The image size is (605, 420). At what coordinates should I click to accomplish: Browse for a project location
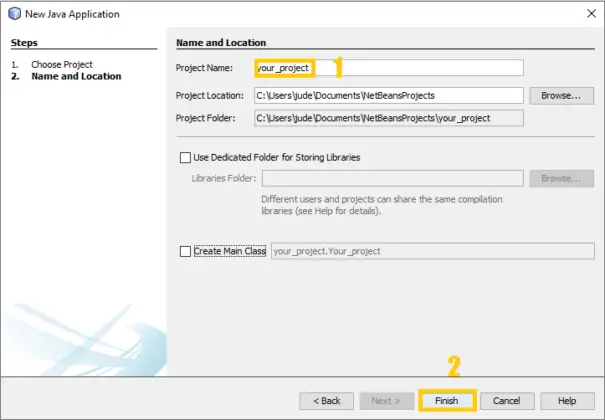[x=562, y=96]
